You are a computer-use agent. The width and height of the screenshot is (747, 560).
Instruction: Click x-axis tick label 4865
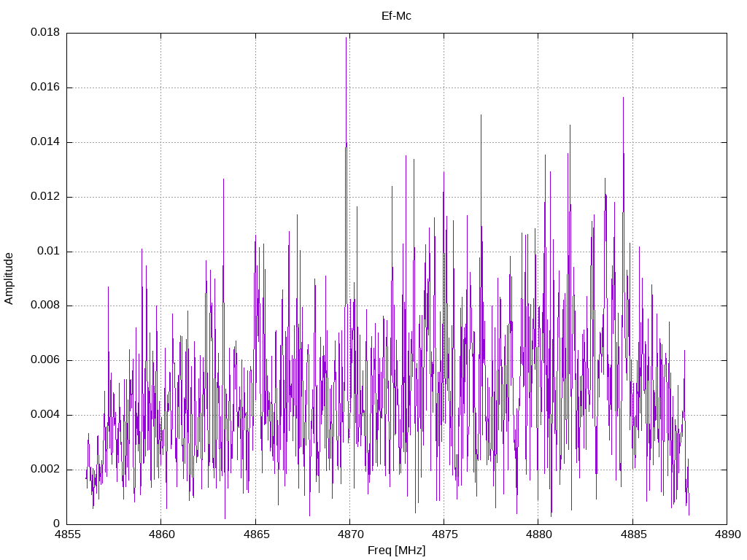coord(255,534)
